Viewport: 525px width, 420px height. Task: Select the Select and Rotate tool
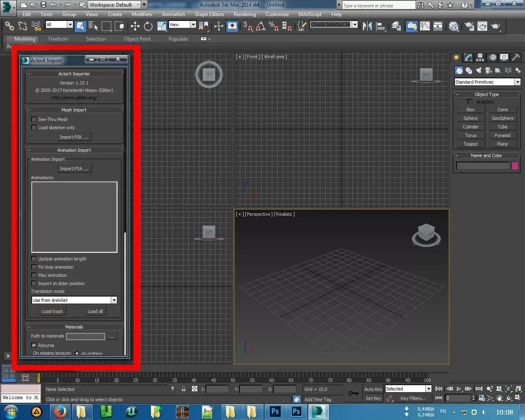tap(148, 26)
